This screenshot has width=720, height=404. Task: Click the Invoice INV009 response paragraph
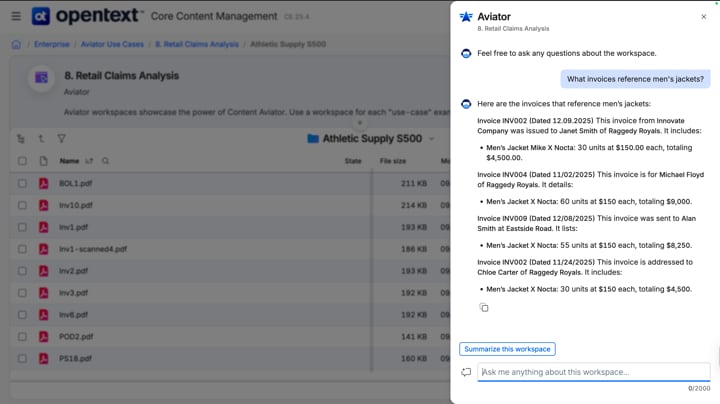pos(586,223)
